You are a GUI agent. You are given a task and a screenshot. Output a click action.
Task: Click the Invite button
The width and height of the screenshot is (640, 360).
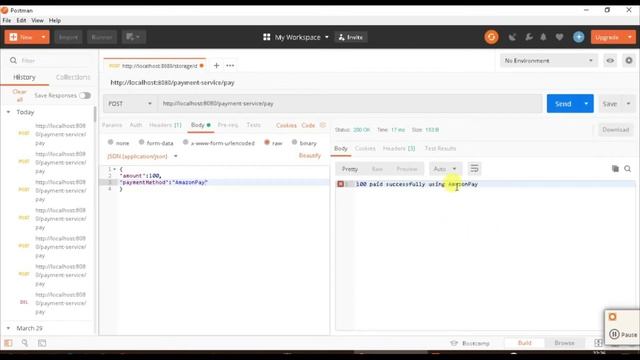[x=351, y=37]
